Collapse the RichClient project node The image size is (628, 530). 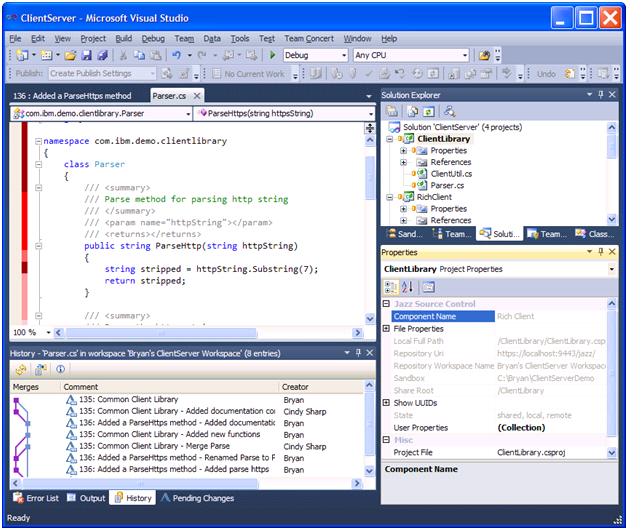390,197
